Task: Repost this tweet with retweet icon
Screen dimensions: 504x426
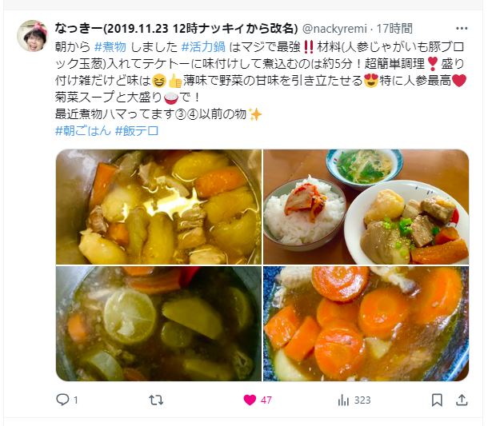Action: (156, 400)
